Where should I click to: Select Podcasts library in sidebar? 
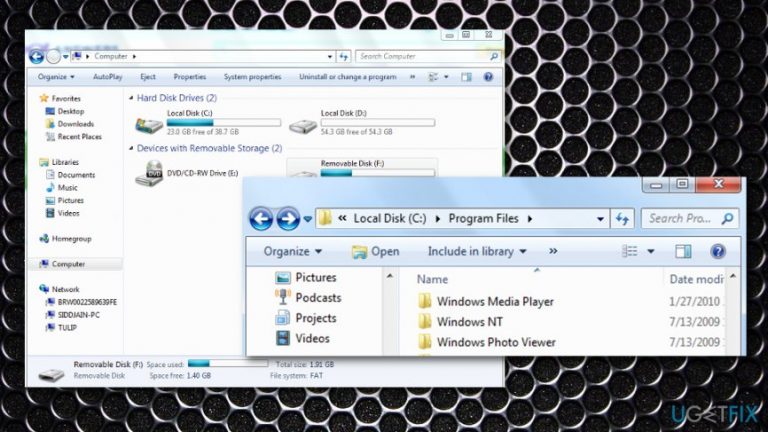coord(308,297)
